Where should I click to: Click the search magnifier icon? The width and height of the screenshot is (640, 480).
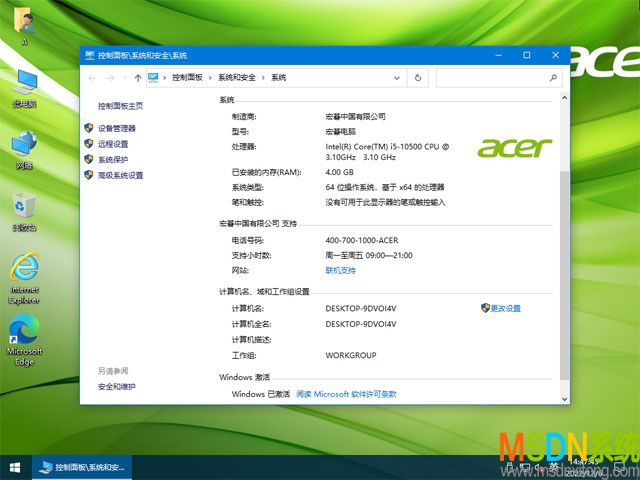coord(553,78)
